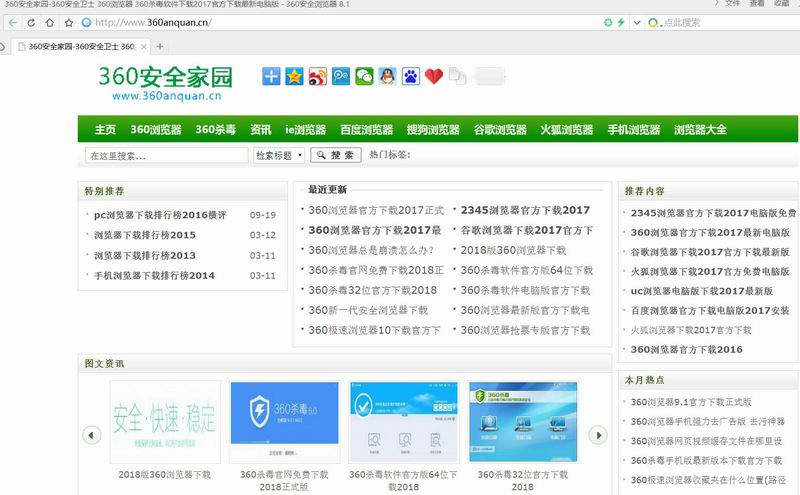This screenshot has height=495, width=800.
Task: Open 360杀毒手机版最新版本下载 link
Action: coord(706,461)
